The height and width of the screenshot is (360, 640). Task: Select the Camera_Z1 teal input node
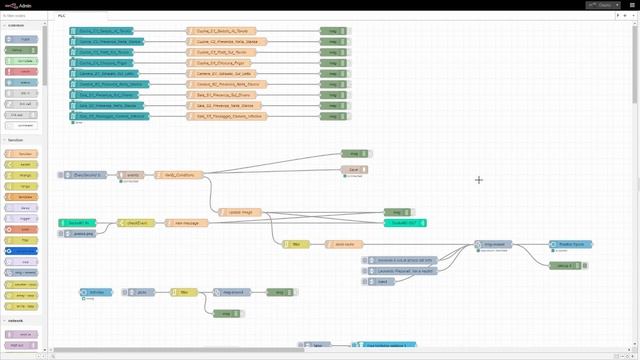click(104, 73)
